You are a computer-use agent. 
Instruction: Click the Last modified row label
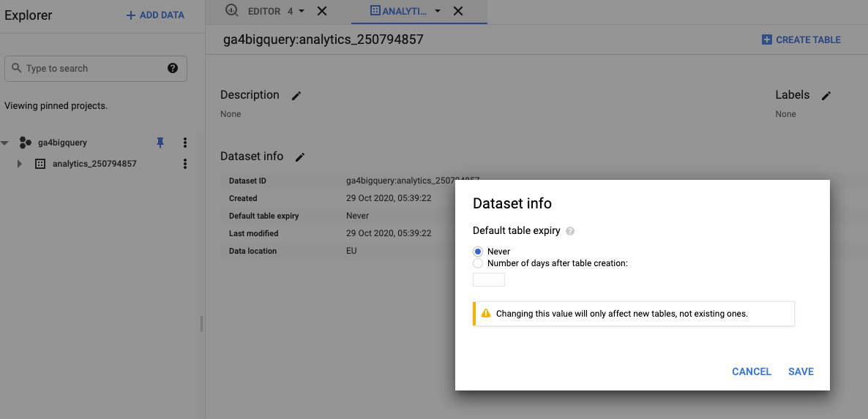[253, 233]
